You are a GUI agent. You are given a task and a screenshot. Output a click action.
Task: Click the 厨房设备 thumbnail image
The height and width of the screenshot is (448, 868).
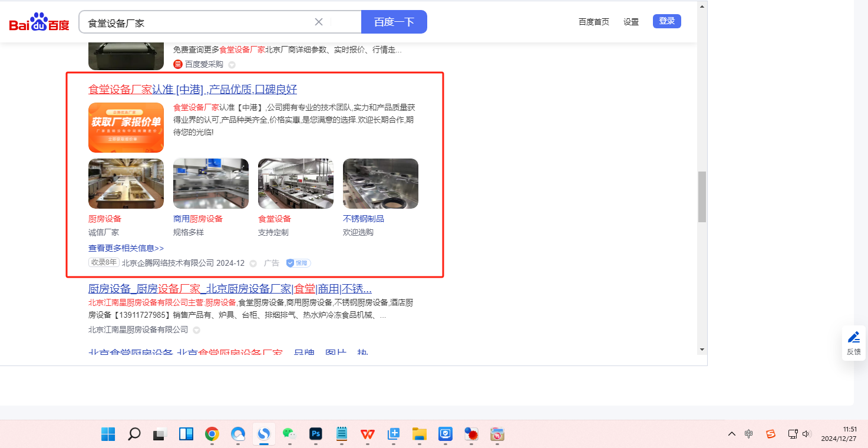(126, 183)
